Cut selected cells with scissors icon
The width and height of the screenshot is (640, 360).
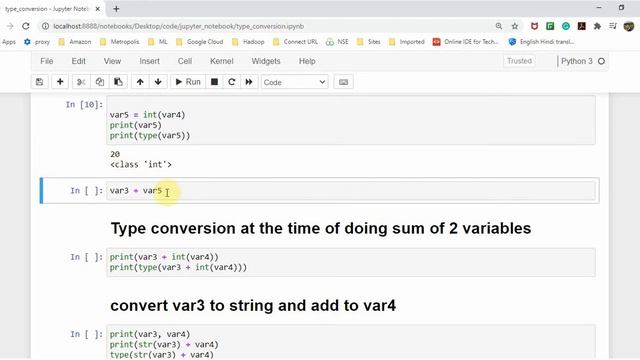tap(81, 82)
